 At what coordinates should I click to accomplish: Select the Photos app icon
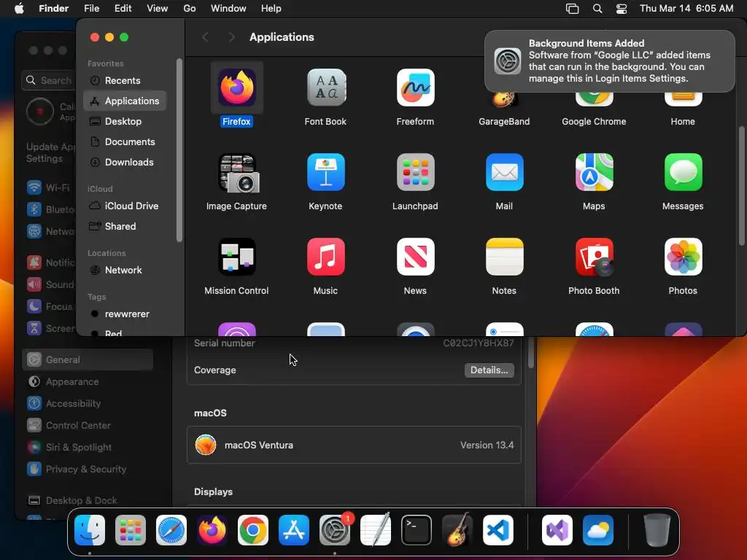click(683, 257)
